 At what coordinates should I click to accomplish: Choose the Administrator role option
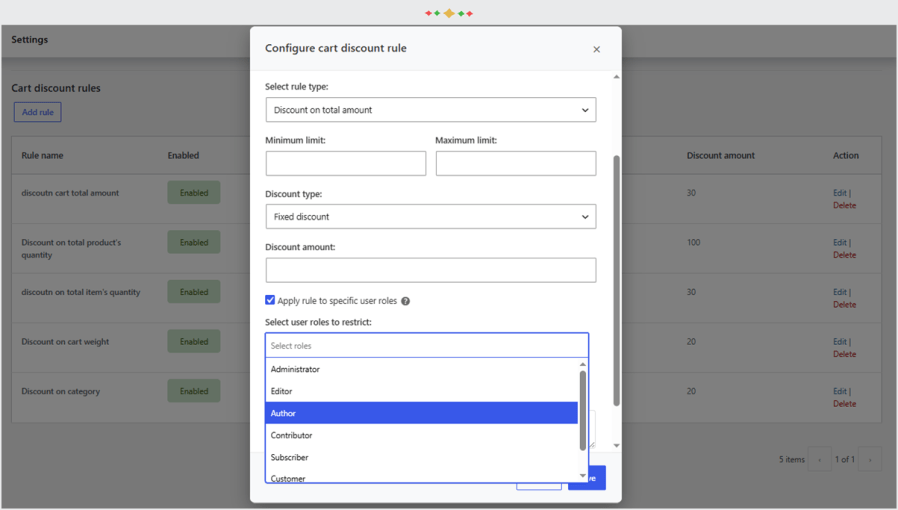click(422, 369)
